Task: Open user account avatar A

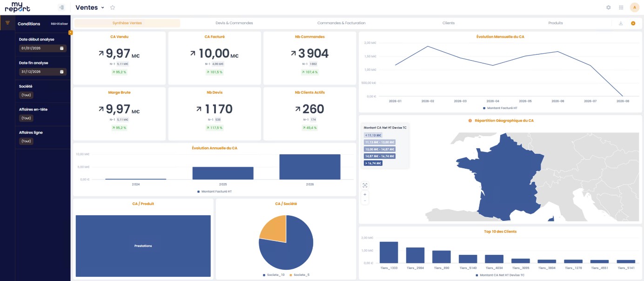Action: pos(635,7)
